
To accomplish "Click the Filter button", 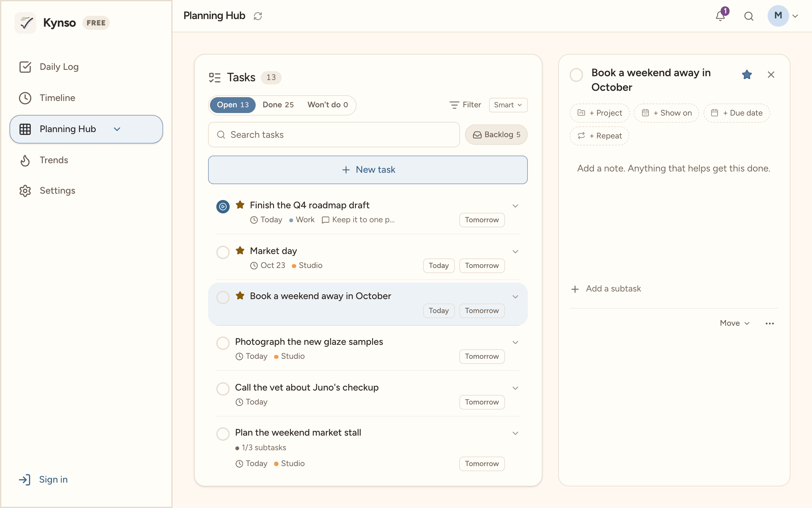I will coord(465,105).
